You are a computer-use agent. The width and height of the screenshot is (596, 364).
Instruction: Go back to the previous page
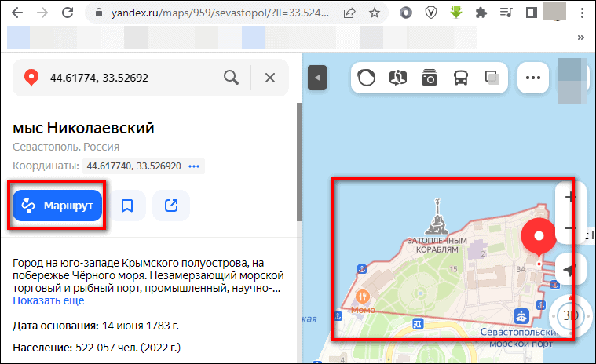pos(17,13)
